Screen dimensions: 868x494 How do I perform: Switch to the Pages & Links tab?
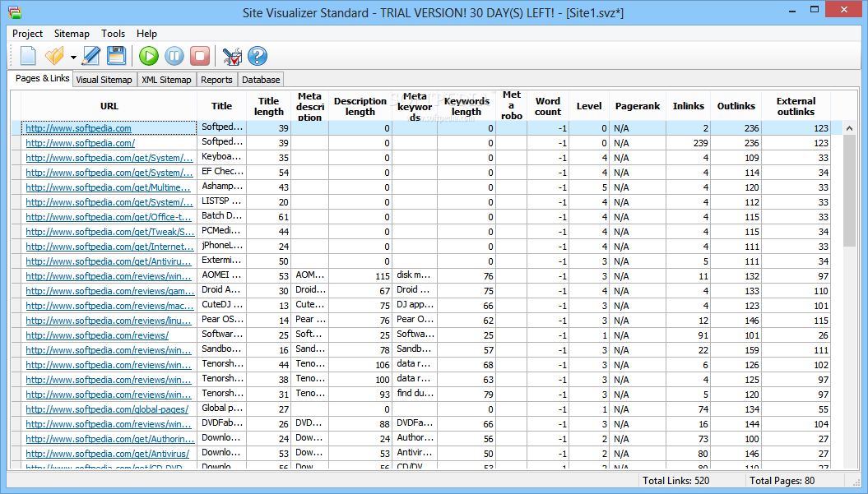pyautogui.click(x=42, y=79)
